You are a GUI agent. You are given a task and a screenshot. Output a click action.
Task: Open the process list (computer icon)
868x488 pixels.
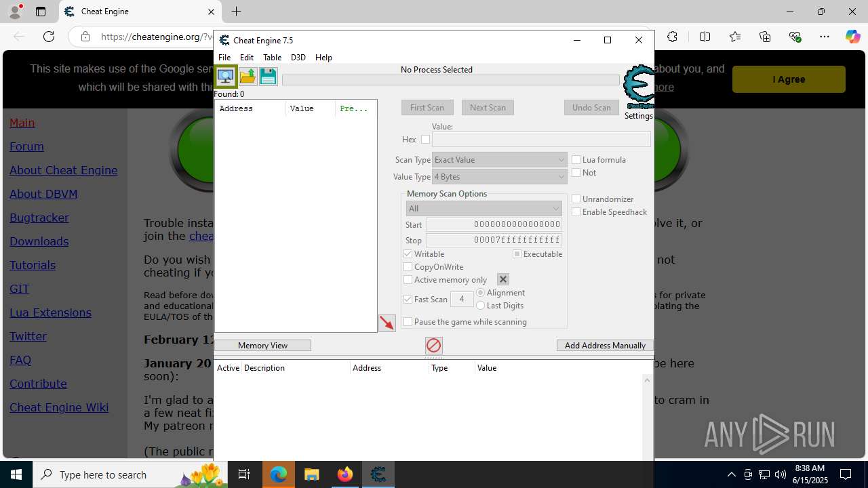click(226, 76)
